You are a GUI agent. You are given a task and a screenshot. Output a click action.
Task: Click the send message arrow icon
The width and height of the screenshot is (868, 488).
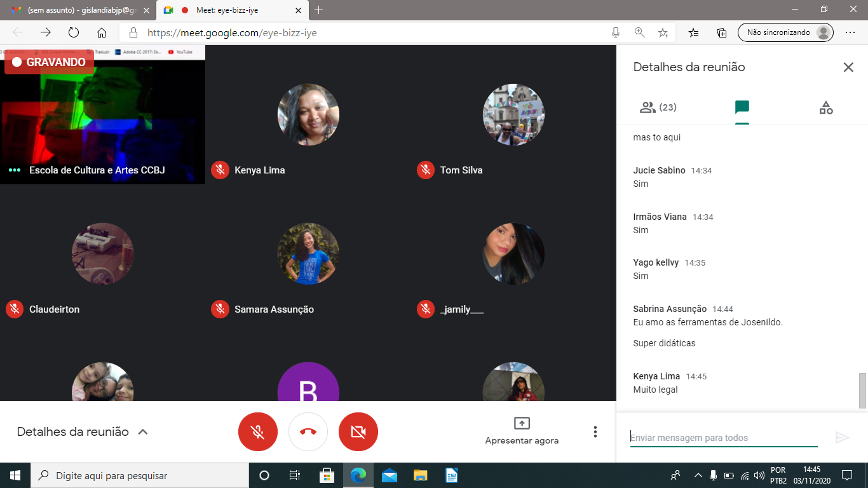[842, 437]
